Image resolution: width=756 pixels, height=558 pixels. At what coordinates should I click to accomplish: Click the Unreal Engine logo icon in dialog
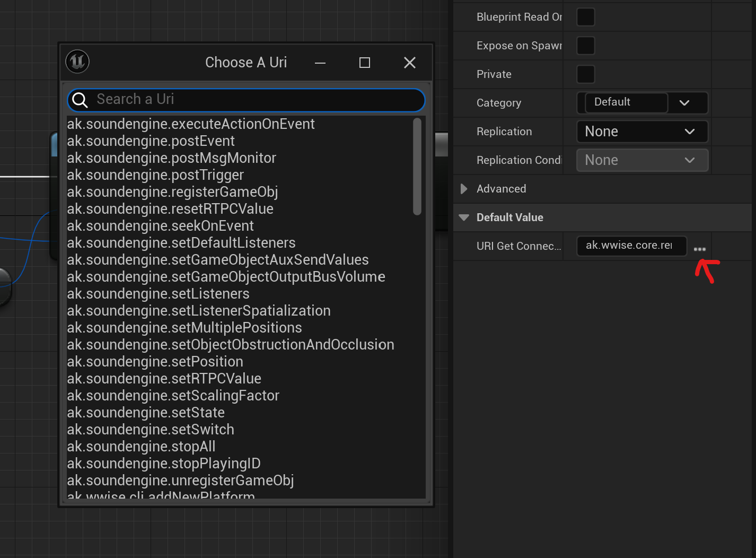tap(77, 62)
